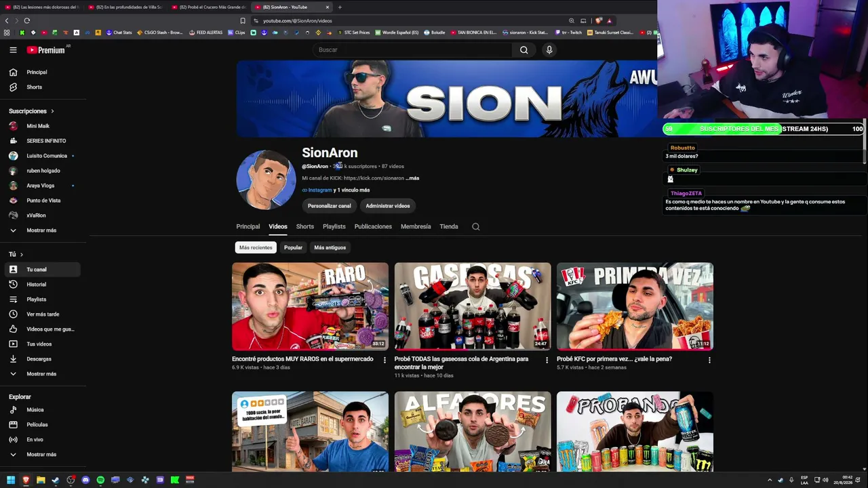Open the Windows Start menu
Image resolution: width=868 pixels, height=488 pixels.
click(x=11, y=480)
